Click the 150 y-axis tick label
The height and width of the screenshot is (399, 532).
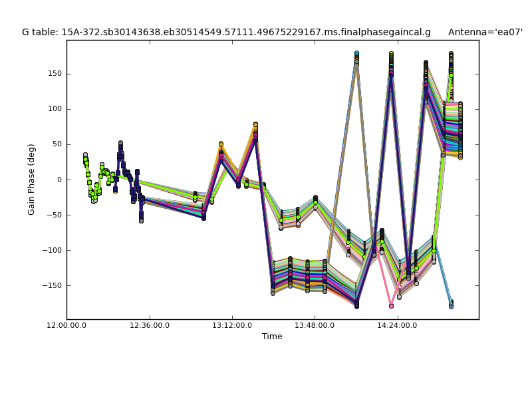[55, 74]
